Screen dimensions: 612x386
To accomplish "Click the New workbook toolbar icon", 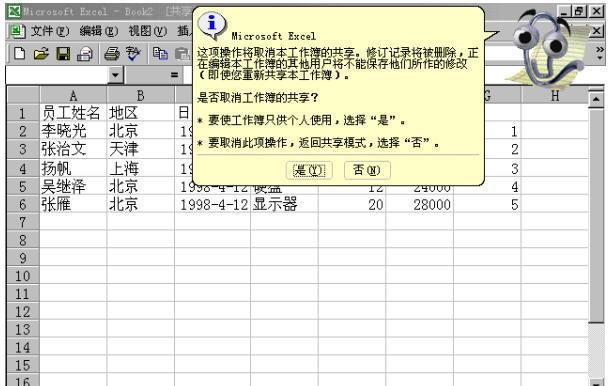I will (20, 53).
